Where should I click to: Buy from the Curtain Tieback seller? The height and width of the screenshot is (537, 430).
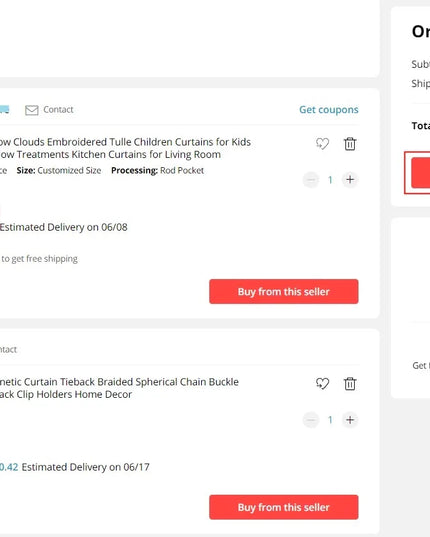click(284, 507)
